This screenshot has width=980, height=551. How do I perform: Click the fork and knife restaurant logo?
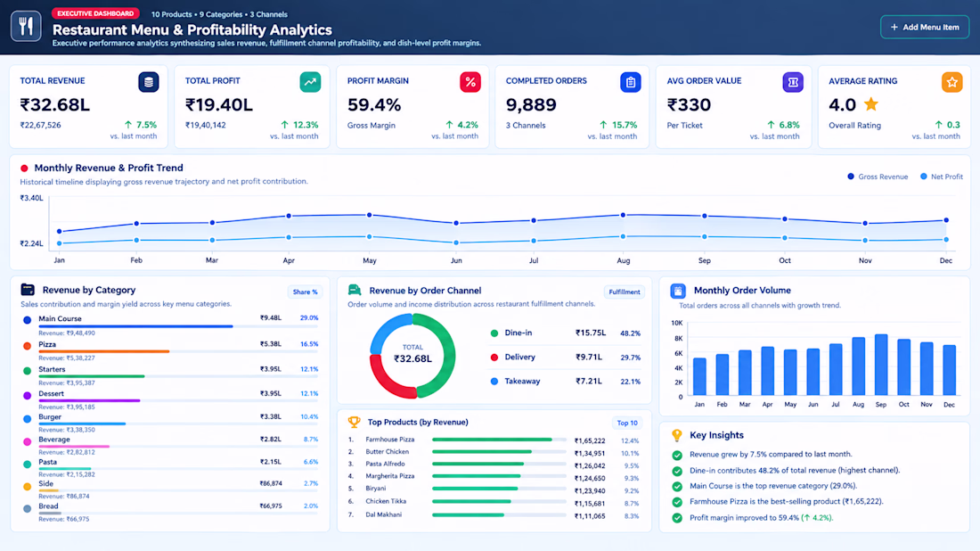26,26
